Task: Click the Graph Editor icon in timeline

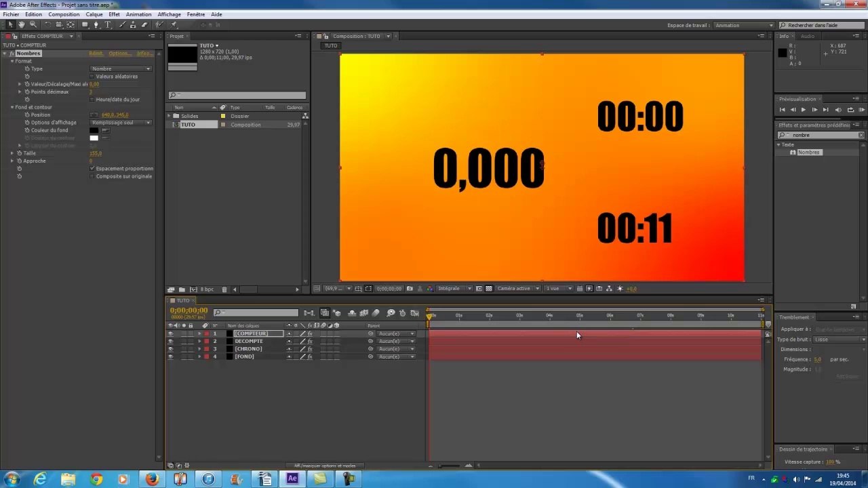Action: [414, 312]
